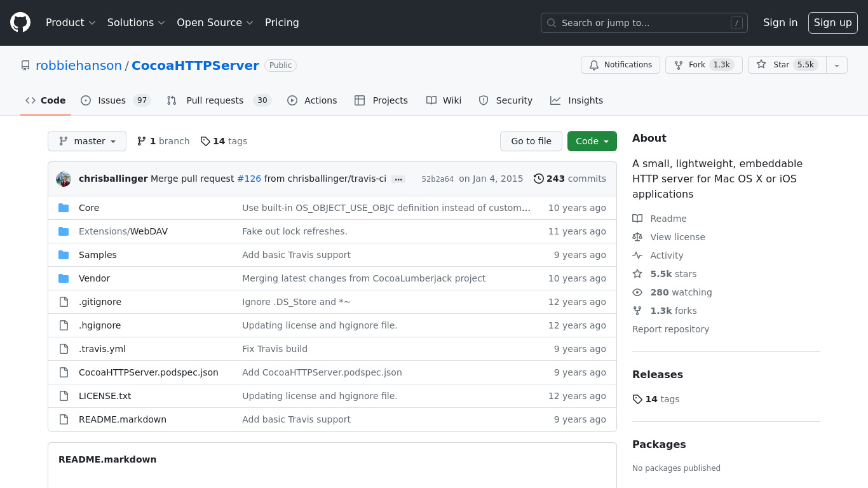Open the Insights tab

point(577,100)
